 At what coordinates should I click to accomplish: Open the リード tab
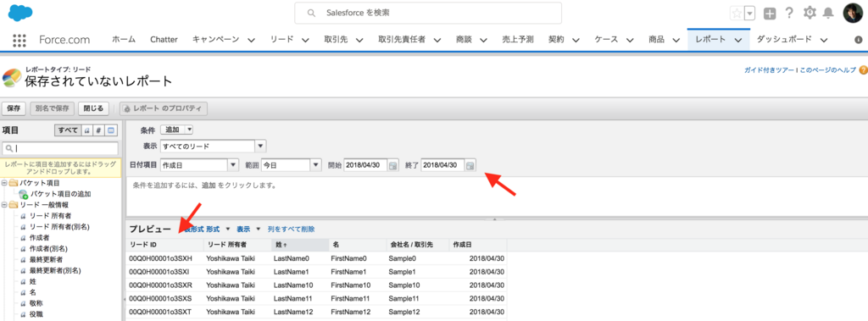tap(281, 39)
